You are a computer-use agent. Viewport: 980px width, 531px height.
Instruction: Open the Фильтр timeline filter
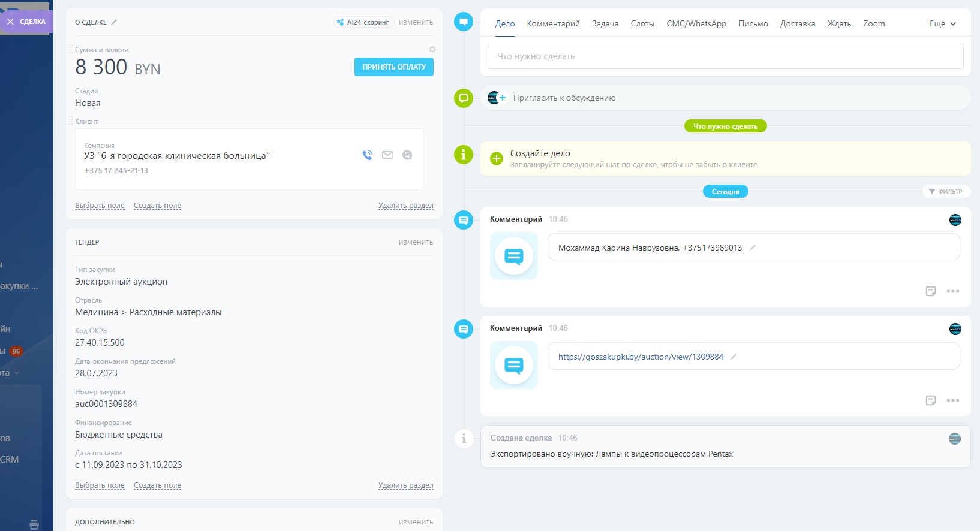click(x=946, y=192)
